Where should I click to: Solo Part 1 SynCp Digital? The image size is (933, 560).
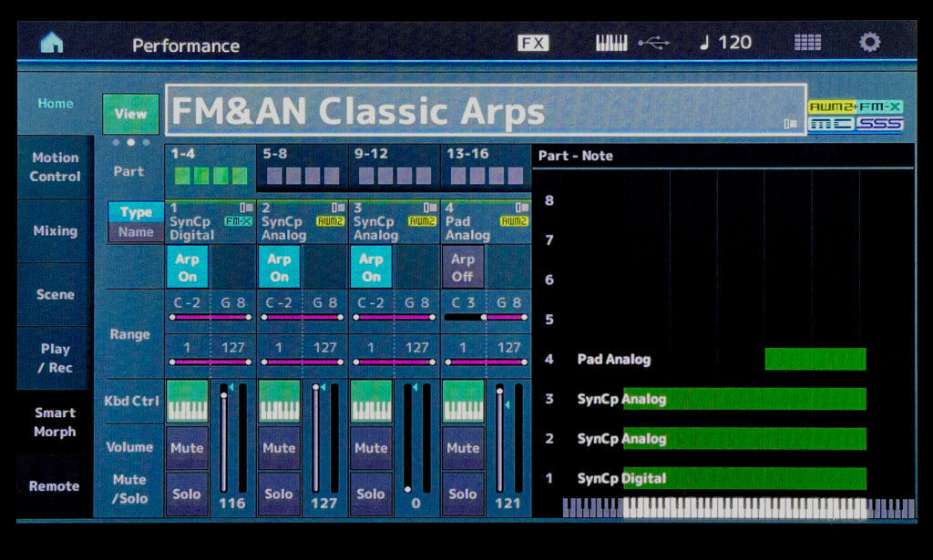[x=188, y=494]
